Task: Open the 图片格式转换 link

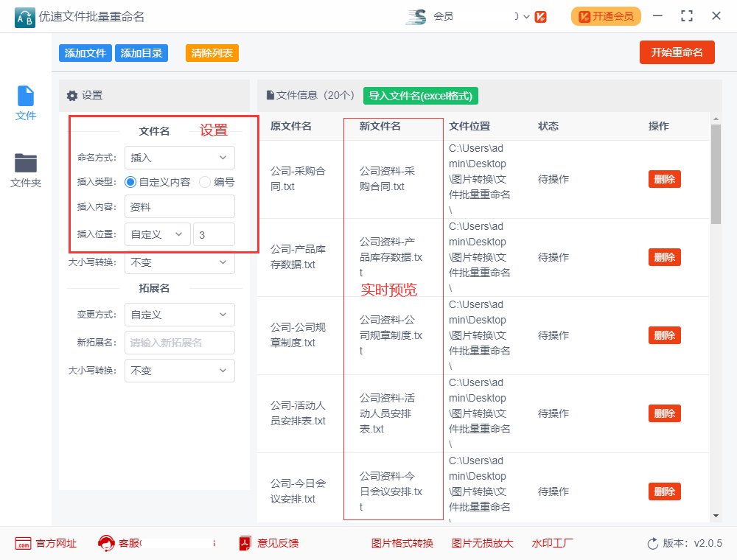Action: [x=402, y=544]
